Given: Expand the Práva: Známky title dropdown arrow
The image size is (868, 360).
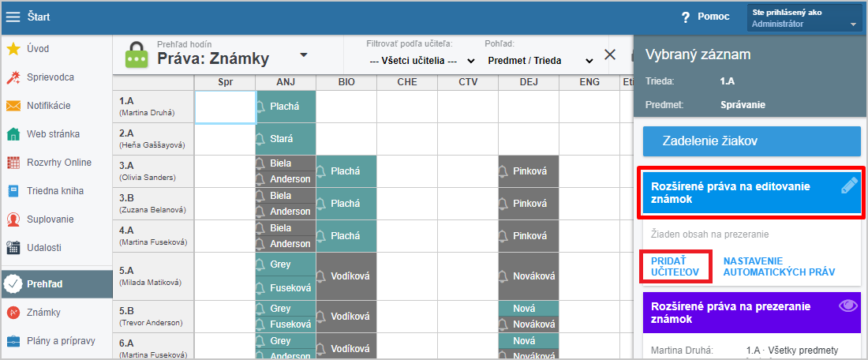Looking at the screenshot, I should [304, 55].
